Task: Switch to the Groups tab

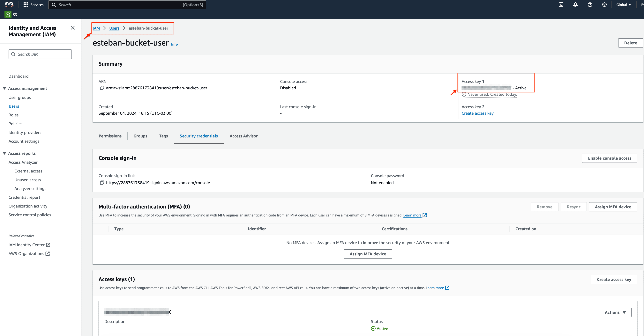Action: point(140,136)
